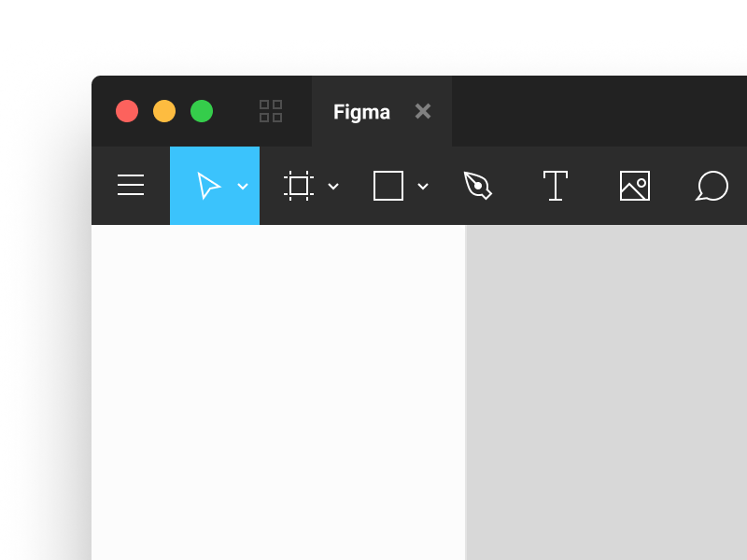Close the Figma tab with its X
The height and width of the screenshot is (560, 747).
[x=422, y=111]
